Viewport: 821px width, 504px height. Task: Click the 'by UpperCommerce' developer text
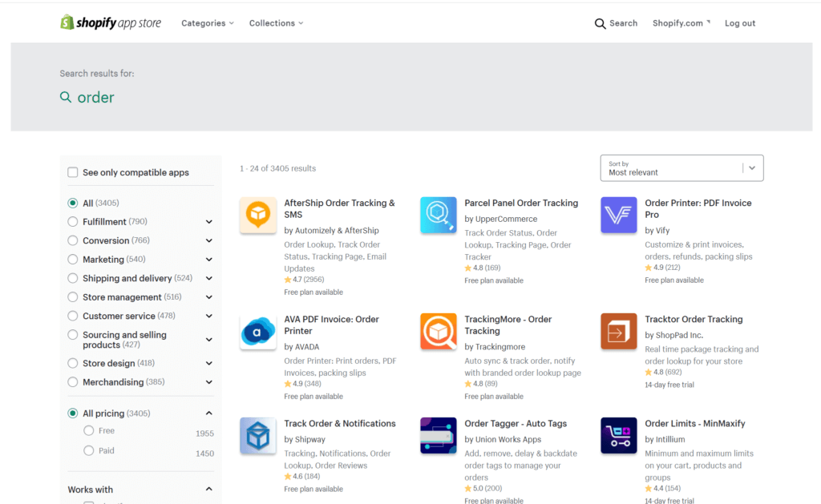pos(500,219)
